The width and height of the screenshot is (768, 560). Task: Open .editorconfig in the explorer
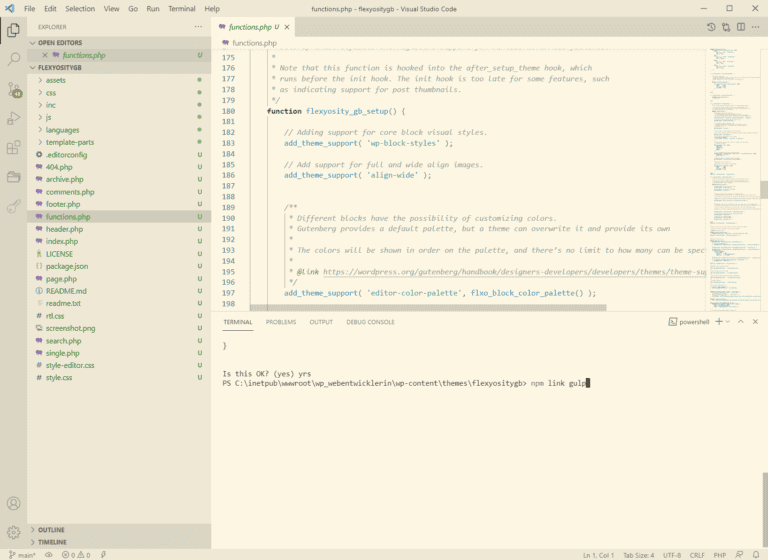point(119,154)
